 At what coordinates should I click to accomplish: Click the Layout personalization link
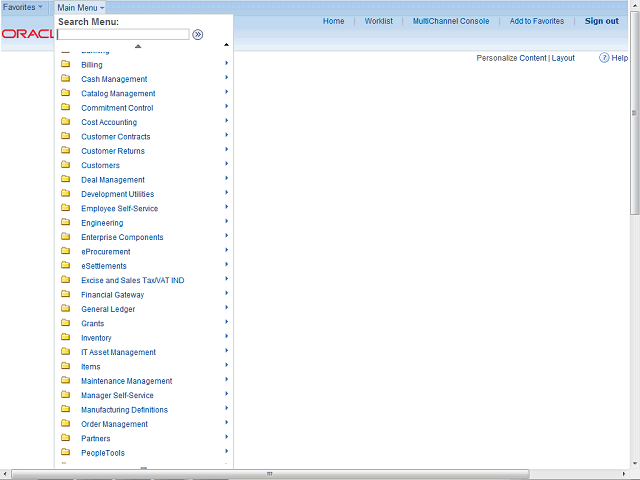tap(563, 58)
